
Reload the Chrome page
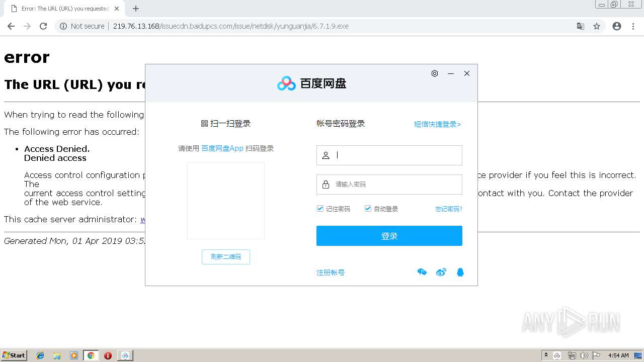click(x=43, y=26)
